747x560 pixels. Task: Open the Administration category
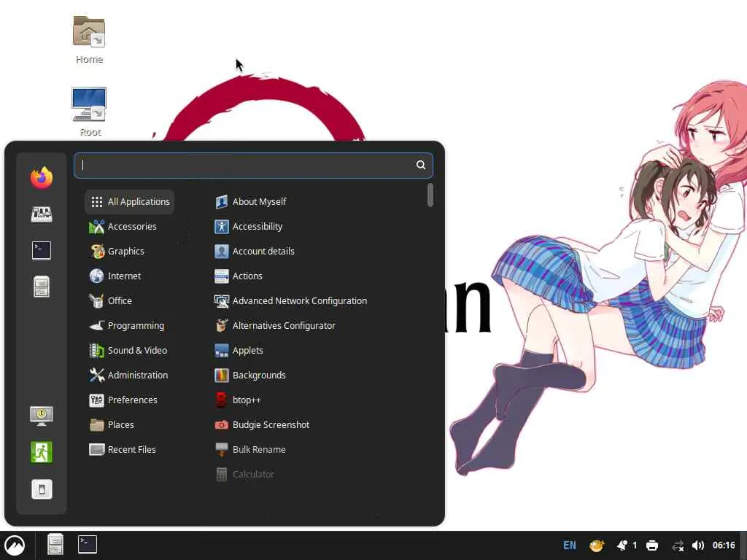pos(128,375)
